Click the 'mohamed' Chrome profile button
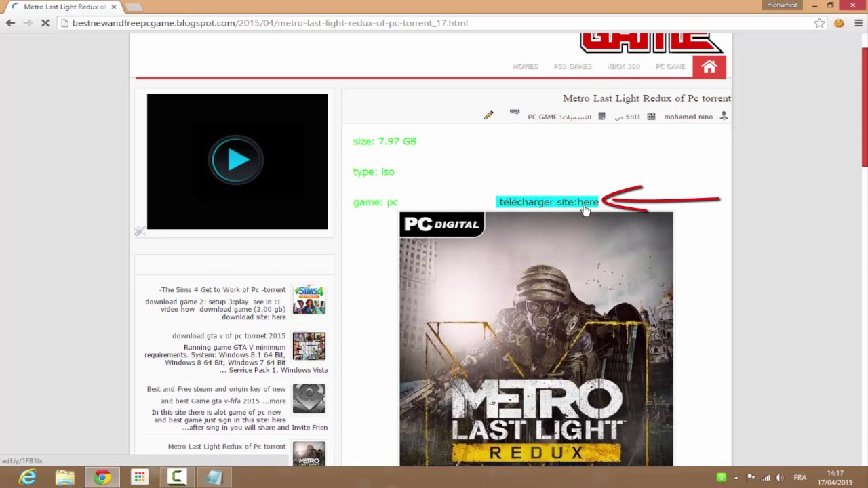The height and width of the screenshot is (488, 868). 782,5
